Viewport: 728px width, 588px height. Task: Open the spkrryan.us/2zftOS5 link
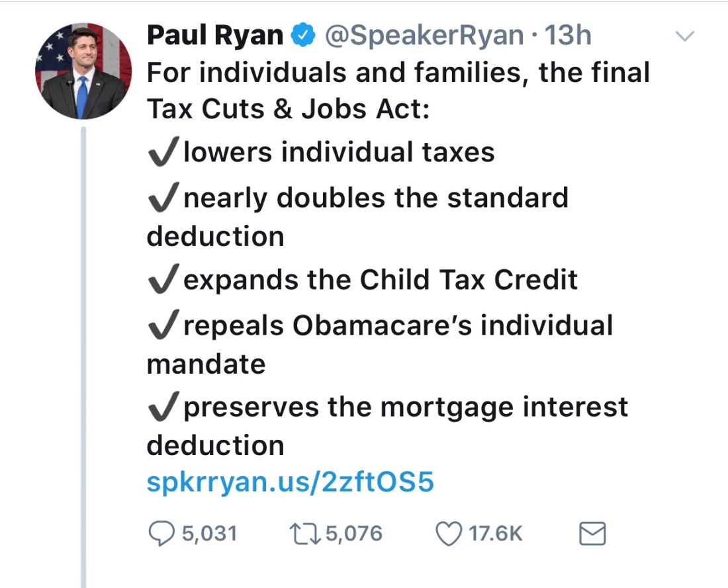click(290, 483)
